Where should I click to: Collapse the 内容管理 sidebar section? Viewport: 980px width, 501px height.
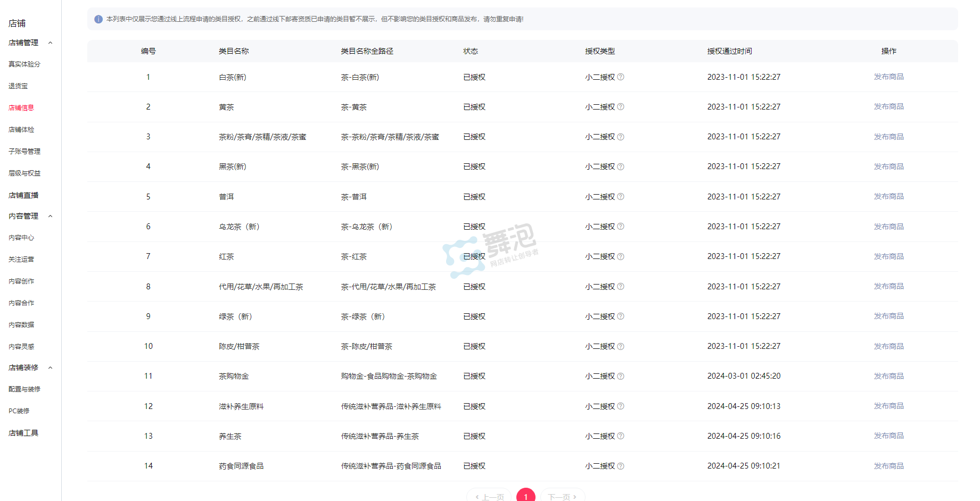[x=51, y=216]
